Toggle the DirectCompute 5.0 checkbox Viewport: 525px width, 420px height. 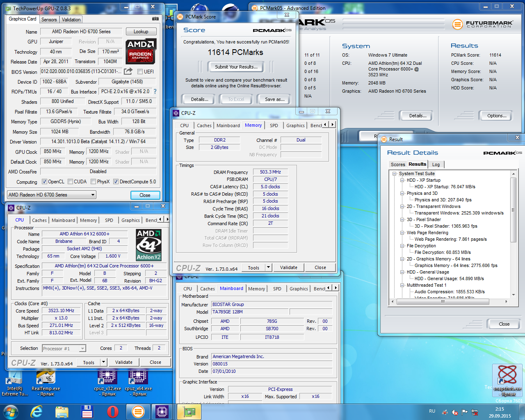tap(116, 182)
